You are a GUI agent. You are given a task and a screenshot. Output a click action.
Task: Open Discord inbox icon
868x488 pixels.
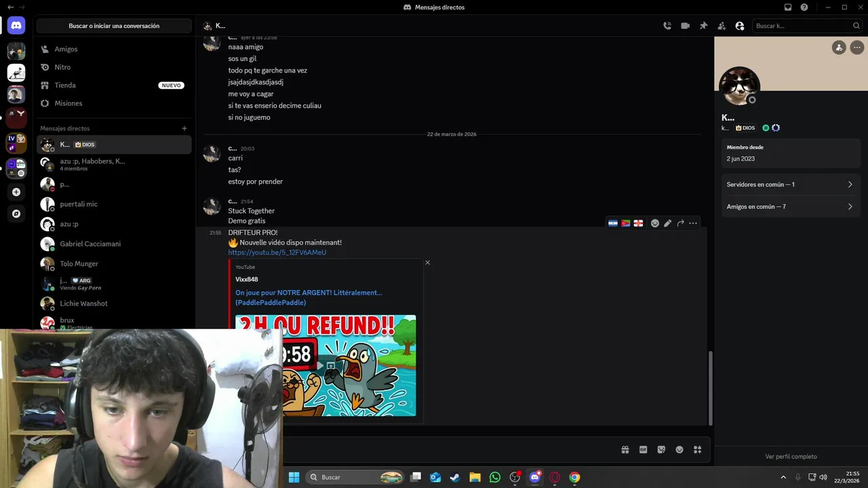(788, 7)
